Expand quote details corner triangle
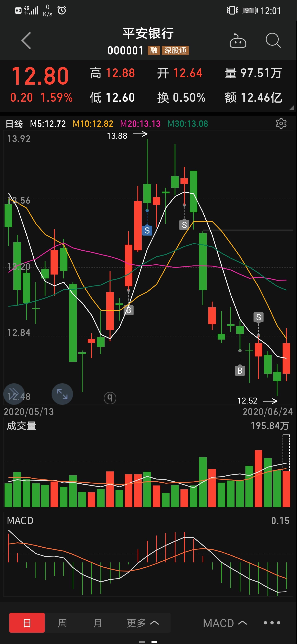The width and height of the screenshot is (297, 644). tap(291, 108)
